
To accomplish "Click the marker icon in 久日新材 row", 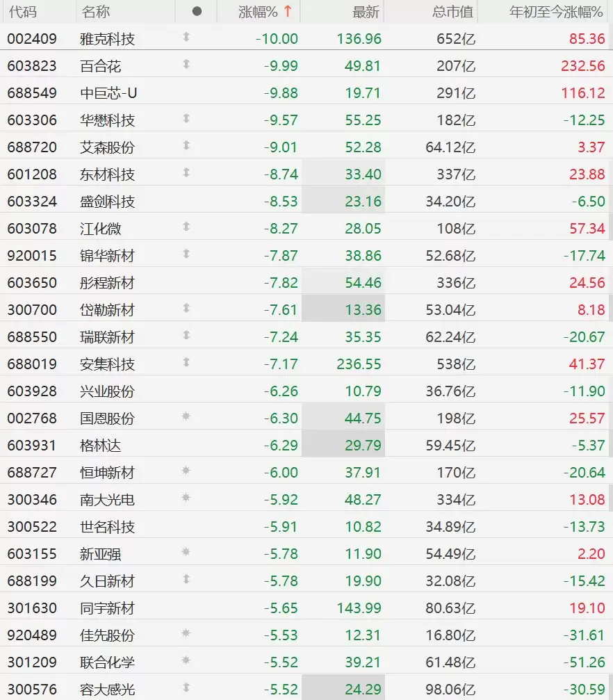I will tap(186, 579).
